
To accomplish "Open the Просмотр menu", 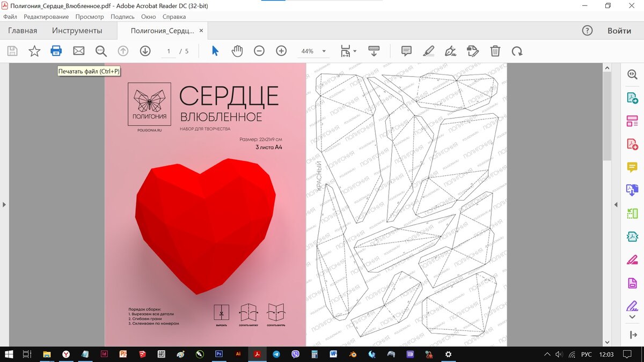I will point(90,17).
